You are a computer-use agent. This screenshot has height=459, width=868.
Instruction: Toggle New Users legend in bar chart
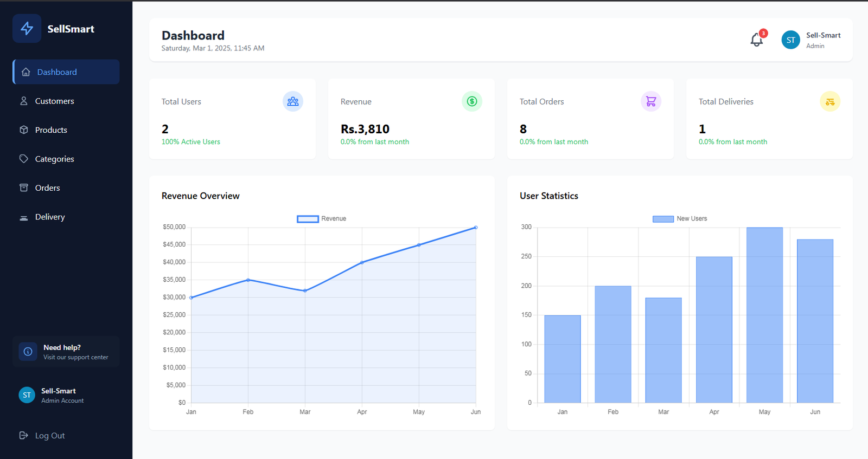pyautogui.click(x=679, y=219)
